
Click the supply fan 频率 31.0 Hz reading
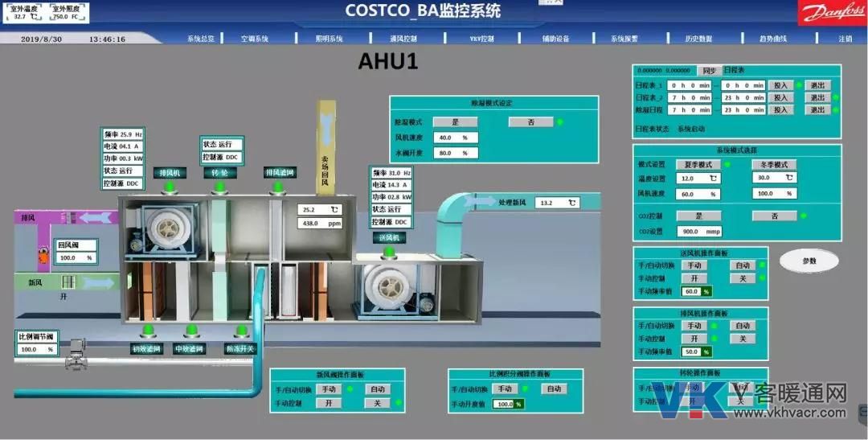[x=391, y=173]
